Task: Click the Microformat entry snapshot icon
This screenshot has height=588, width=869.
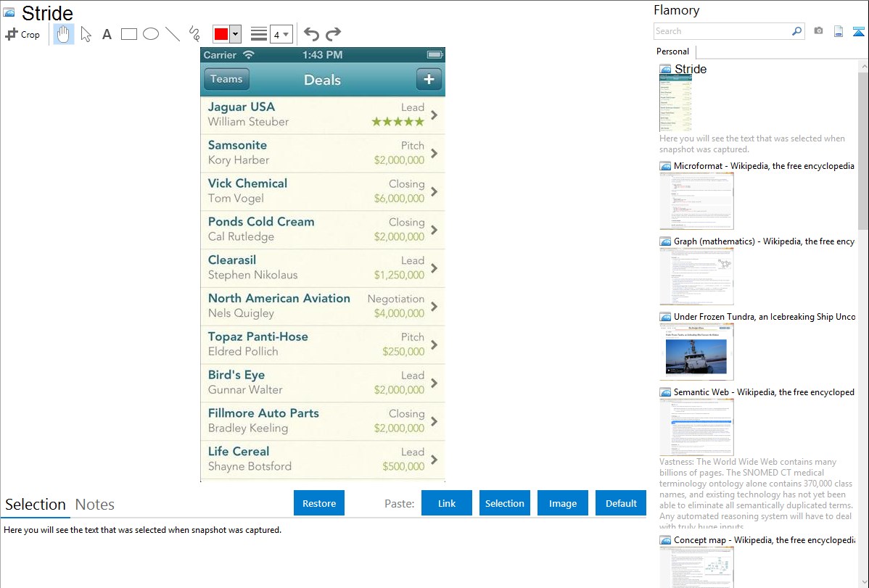Action: [665, 166]
